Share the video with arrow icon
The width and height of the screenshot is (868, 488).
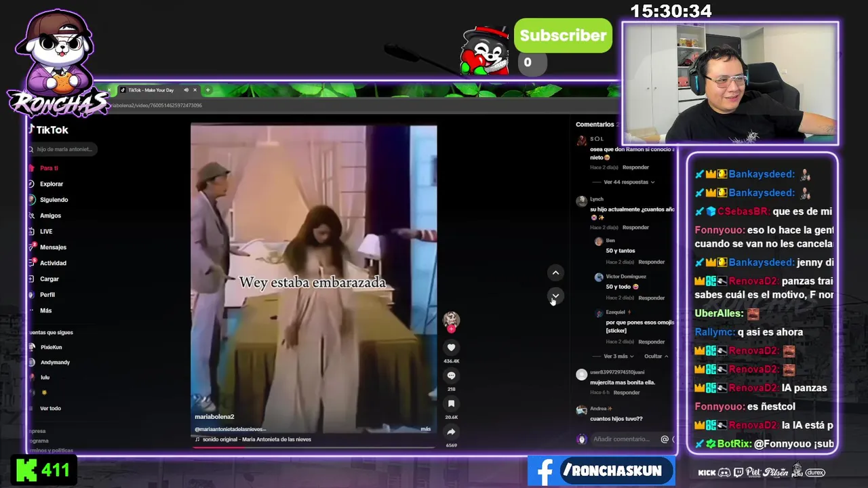(x=451, y=432)
